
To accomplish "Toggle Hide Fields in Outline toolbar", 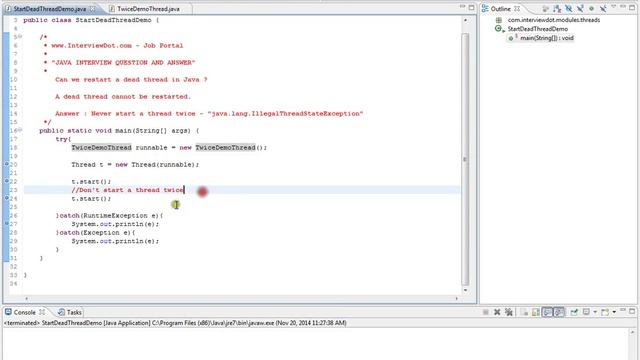I will click(x=569, y=8).
